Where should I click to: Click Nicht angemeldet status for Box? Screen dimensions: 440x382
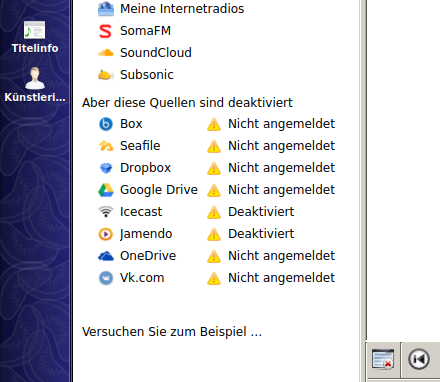click(x=281, y=124)
